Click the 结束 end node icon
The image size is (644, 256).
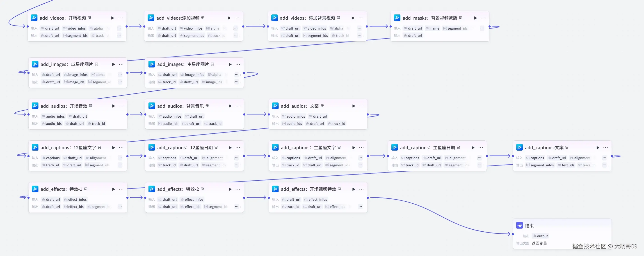pyautogui.click(x=519, y=226)
